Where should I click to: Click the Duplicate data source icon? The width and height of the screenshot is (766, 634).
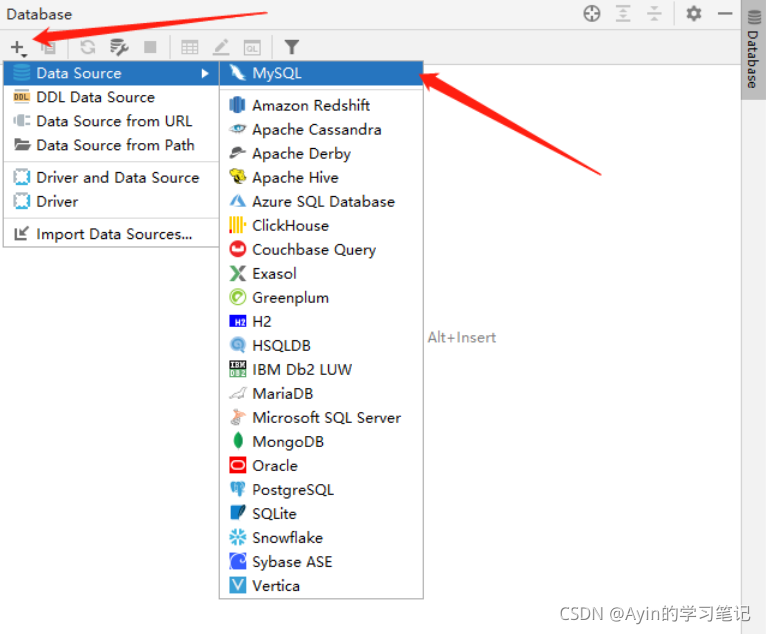[x=48, y=47]
